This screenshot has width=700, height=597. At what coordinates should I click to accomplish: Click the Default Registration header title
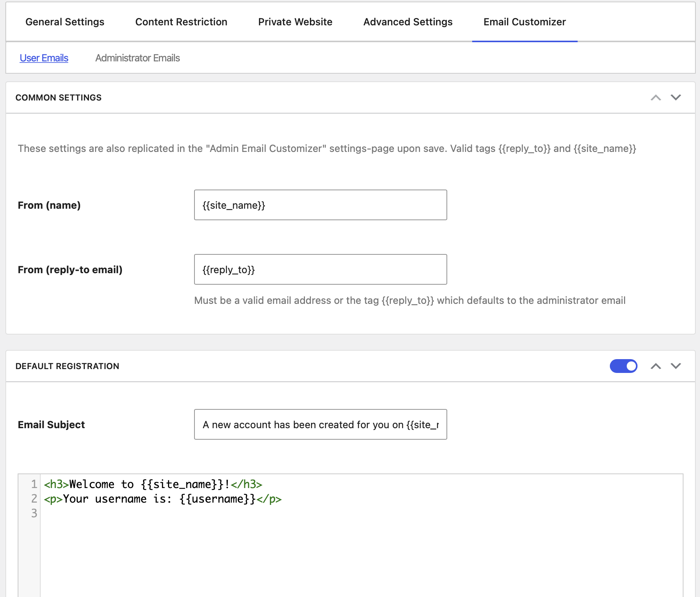(x=67, y=366)
